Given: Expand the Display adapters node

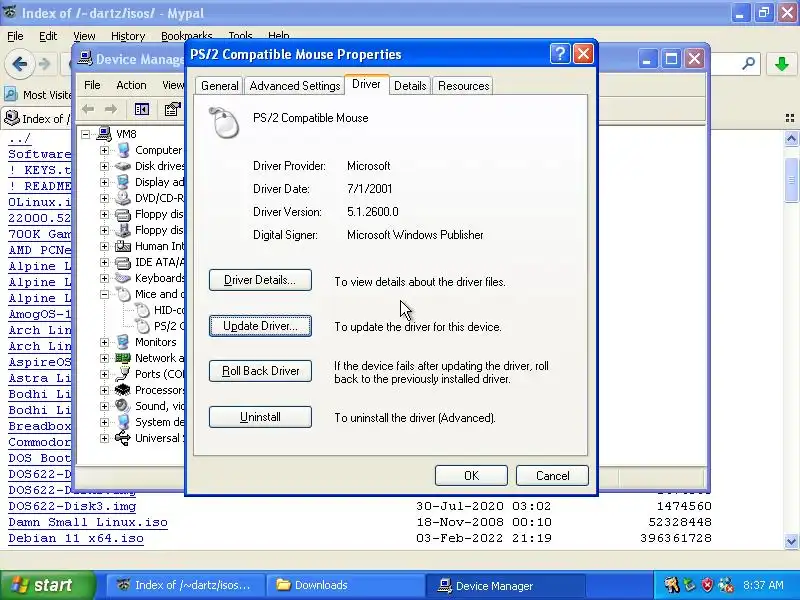Looking at the screenshot, I should click(105, 182).
